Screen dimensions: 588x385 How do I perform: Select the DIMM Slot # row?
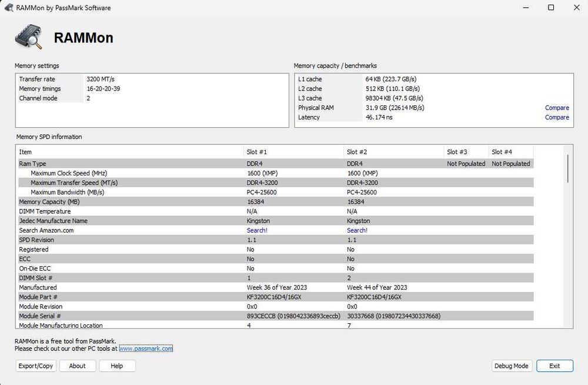(276, 278)
